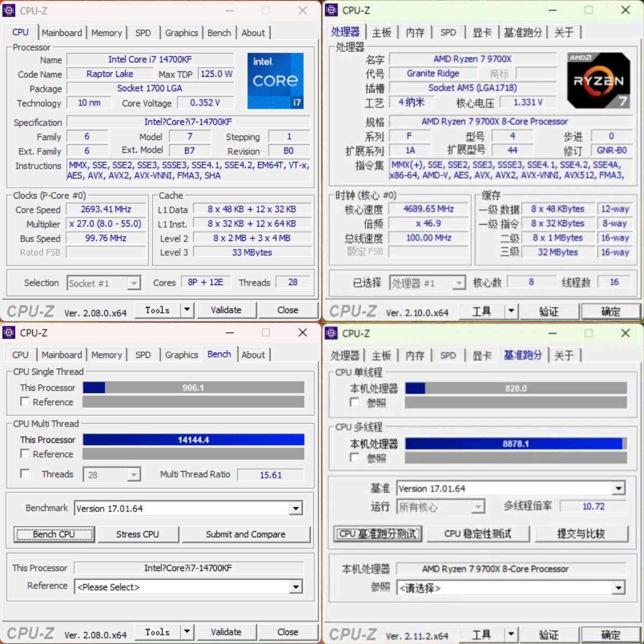Screen dimensions: 644x644
Task: Switch to CPU tab in Intel Bench window
Action: click(20, 355)
